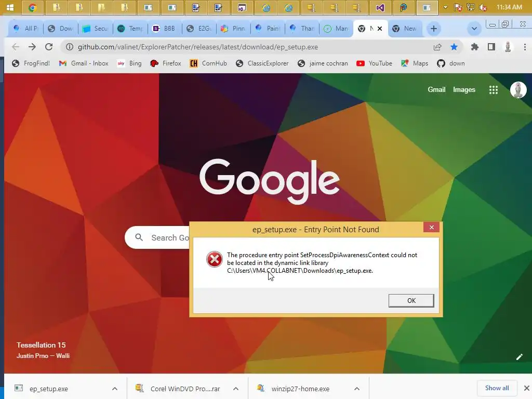Screen dimensions: 532x399
Task: Click the 11:34 AM taskbar clock
Action: (509, 7)
